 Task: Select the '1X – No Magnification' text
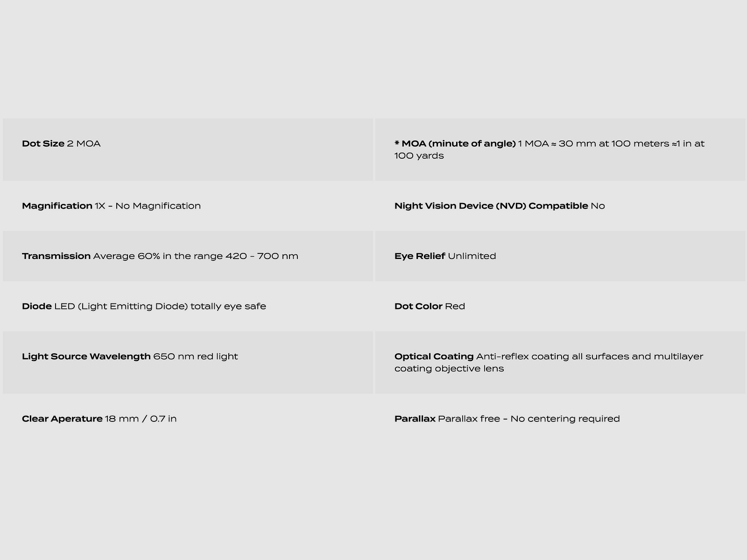click(148, 206)
